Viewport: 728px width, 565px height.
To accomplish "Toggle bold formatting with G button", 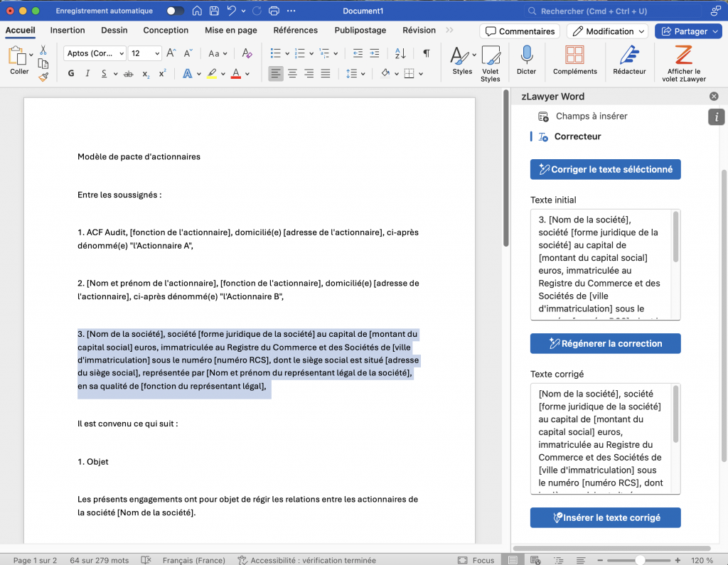I will tap(71, 73).
